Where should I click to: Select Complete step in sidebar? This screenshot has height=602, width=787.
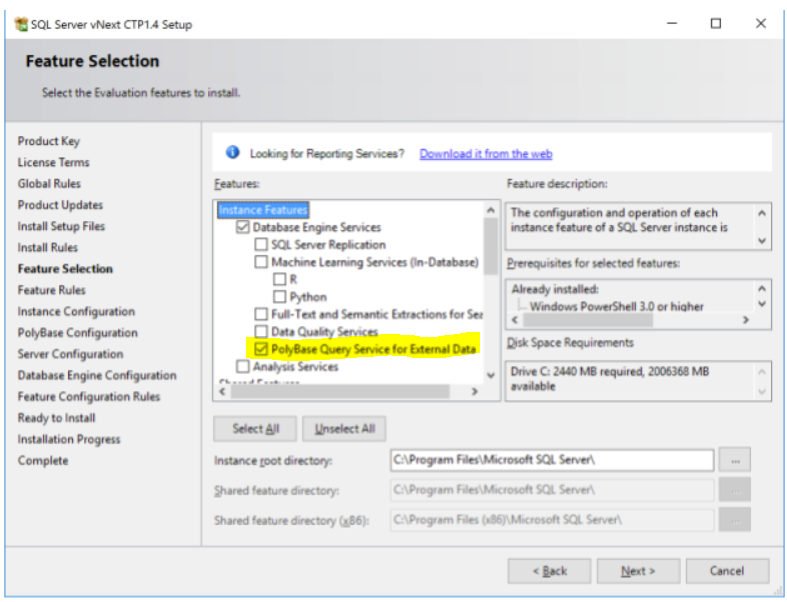point(43,460)
